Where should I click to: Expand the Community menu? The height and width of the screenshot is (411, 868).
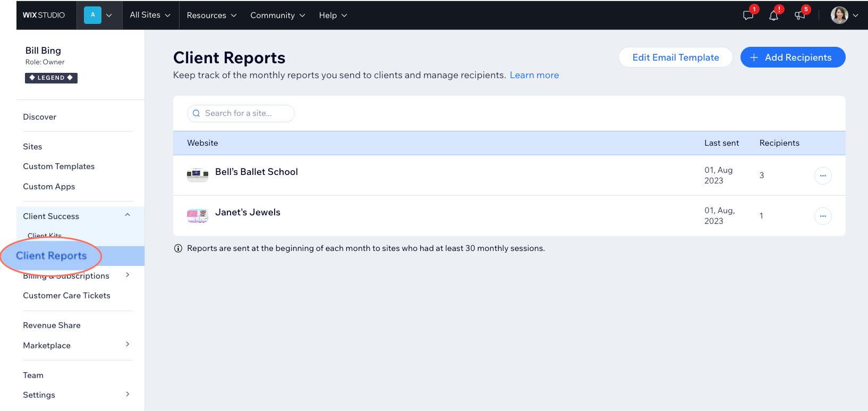coord(278,15)
